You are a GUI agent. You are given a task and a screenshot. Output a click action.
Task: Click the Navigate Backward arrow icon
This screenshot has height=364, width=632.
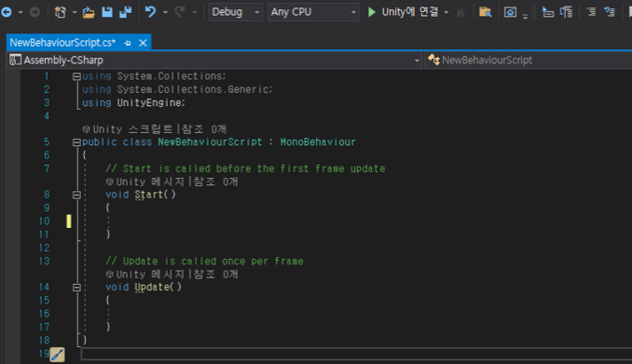(x=7, y=12)
